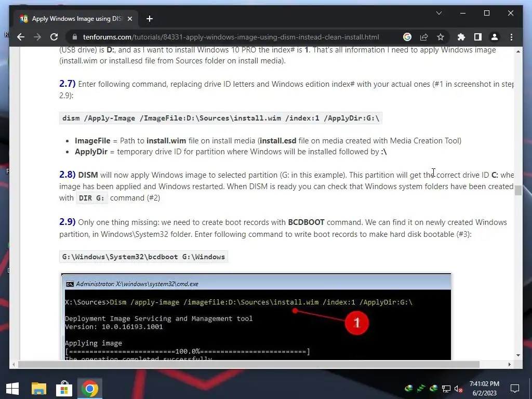Click the forward navigation arrow

click(x=37, y=37)
